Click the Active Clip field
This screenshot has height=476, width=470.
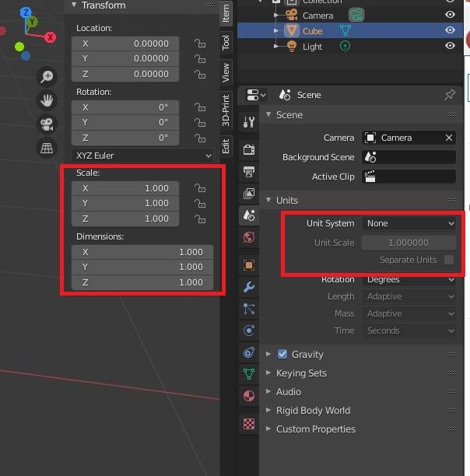409,177
